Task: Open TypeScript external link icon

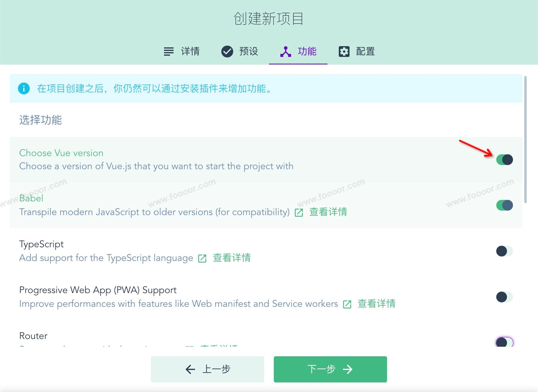Action: click(202, 258)
